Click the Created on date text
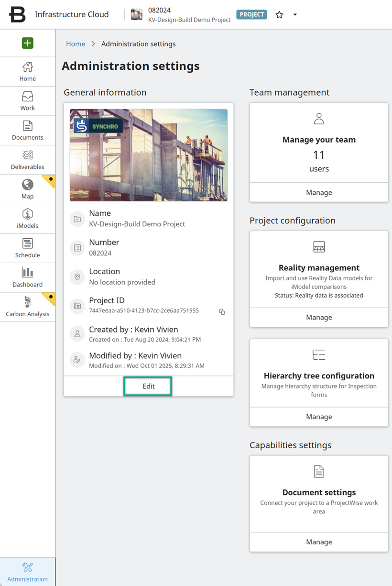The height and width of the screenshot is (586, 392). [145, 340]
